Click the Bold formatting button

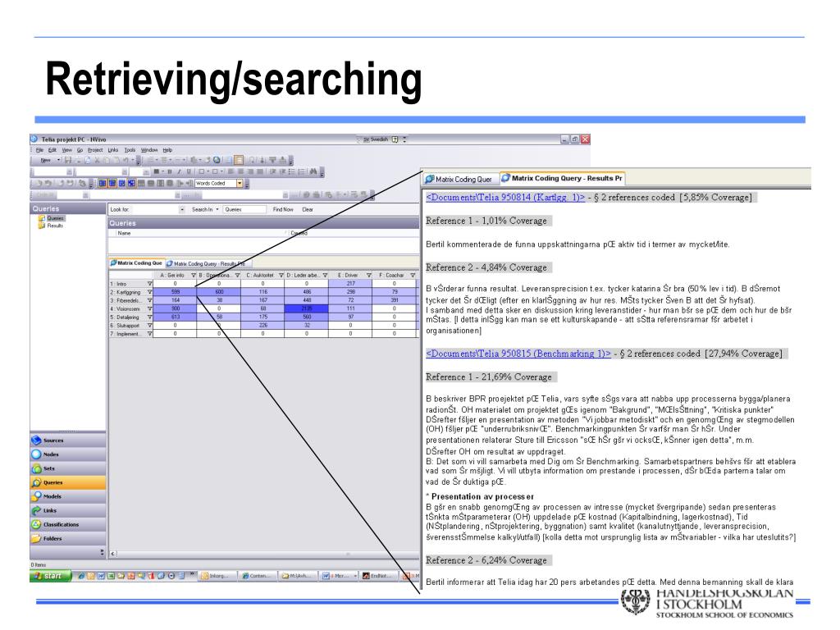click(x=169, y=172)
